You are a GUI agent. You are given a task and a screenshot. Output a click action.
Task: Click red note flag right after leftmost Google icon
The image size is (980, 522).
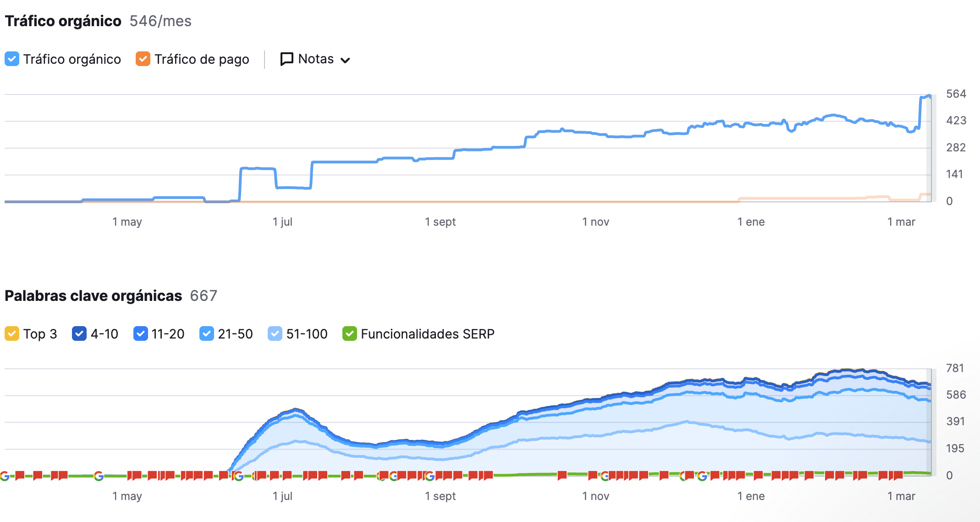[x=20, y=475]
